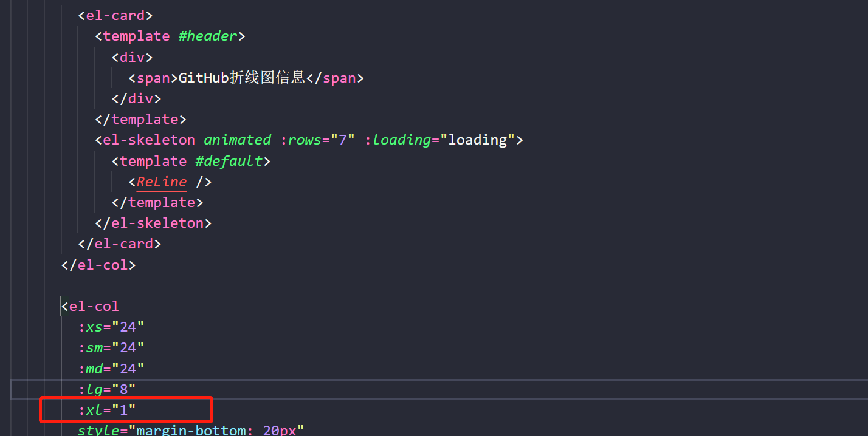Click the #default template directive
The height and width of the screenshot is (436, 868).
229,160
